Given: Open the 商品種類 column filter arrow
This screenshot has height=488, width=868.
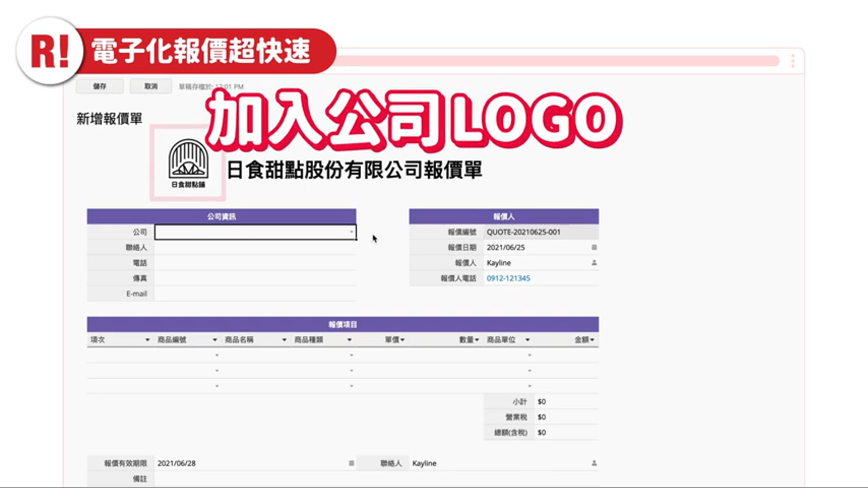Looking at the screenshot, I should [349, 340].
